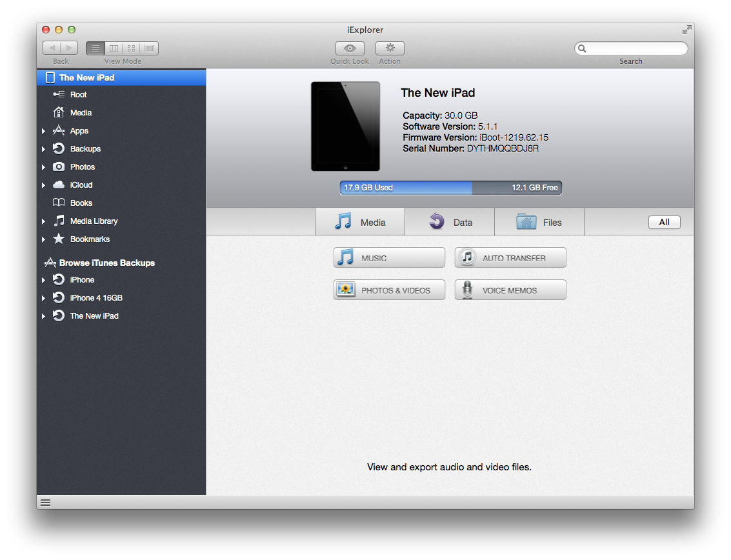Click the storage usage bar
This screenshot has height=560, width=731.
[450, 188]
